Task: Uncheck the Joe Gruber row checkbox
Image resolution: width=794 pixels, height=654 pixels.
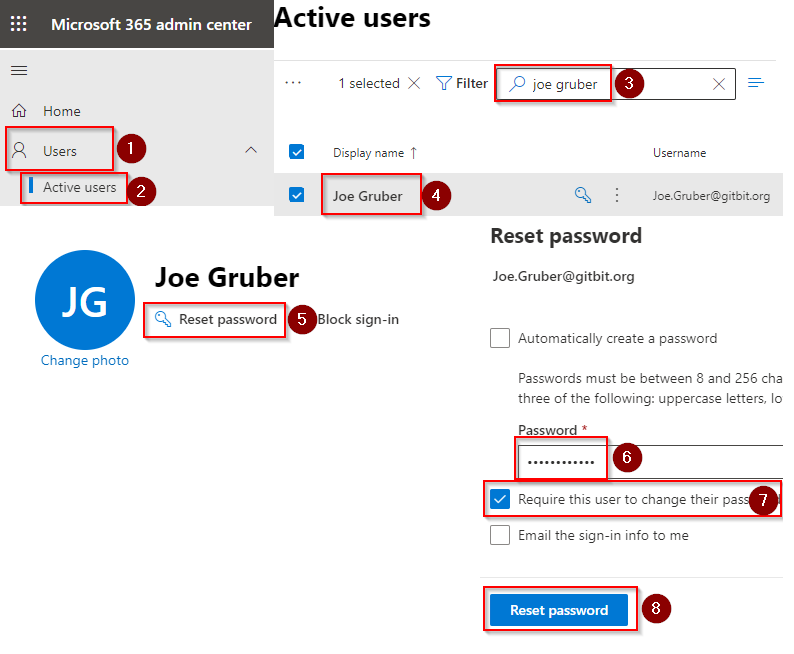Action: [x=297, y=196]
